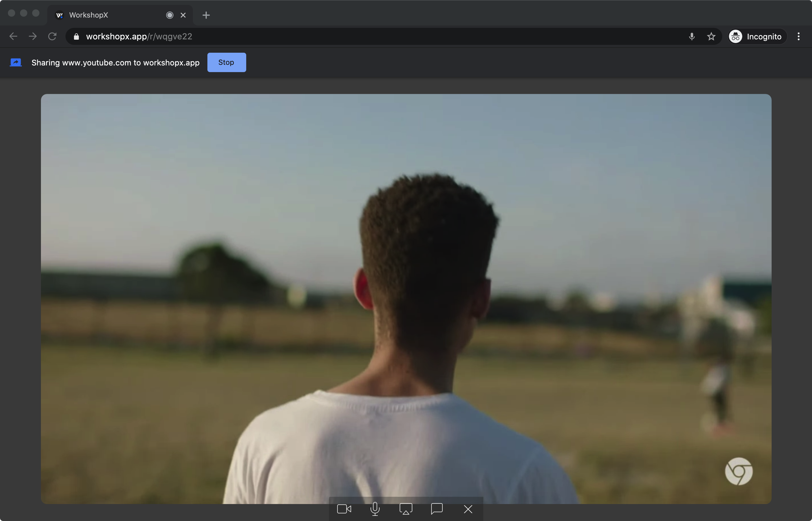Click the screen share icon
Viewport: 812px width, 521px height.
[406, 509]
